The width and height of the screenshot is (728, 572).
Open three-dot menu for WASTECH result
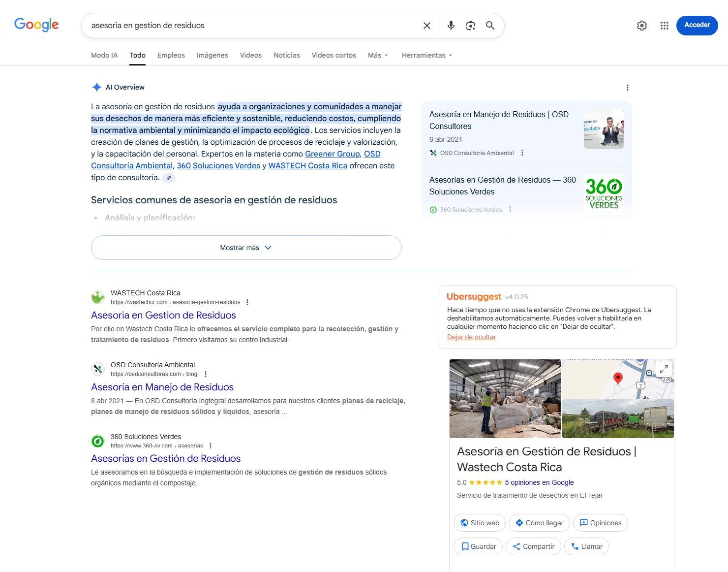(247, 302)
